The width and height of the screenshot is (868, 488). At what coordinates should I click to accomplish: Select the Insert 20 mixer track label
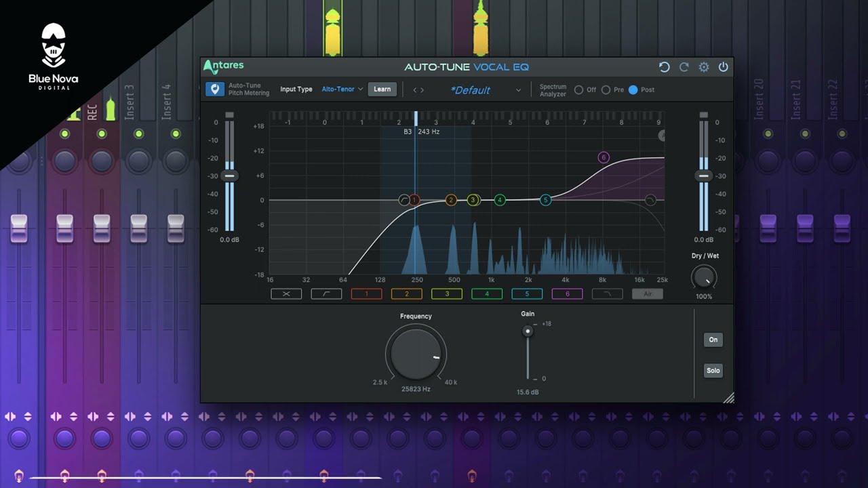pyautogui.click(x=759, y=100)
